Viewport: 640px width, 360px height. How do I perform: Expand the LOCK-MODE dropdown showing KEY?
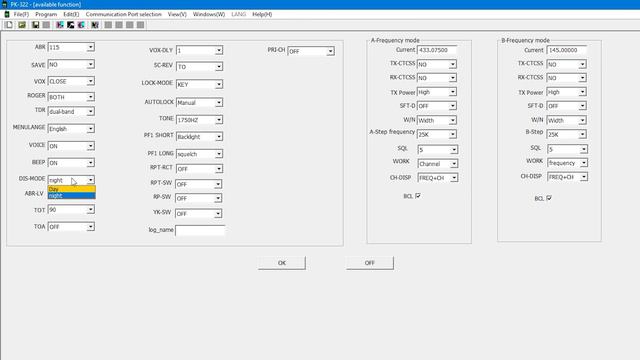coord(219,84)
